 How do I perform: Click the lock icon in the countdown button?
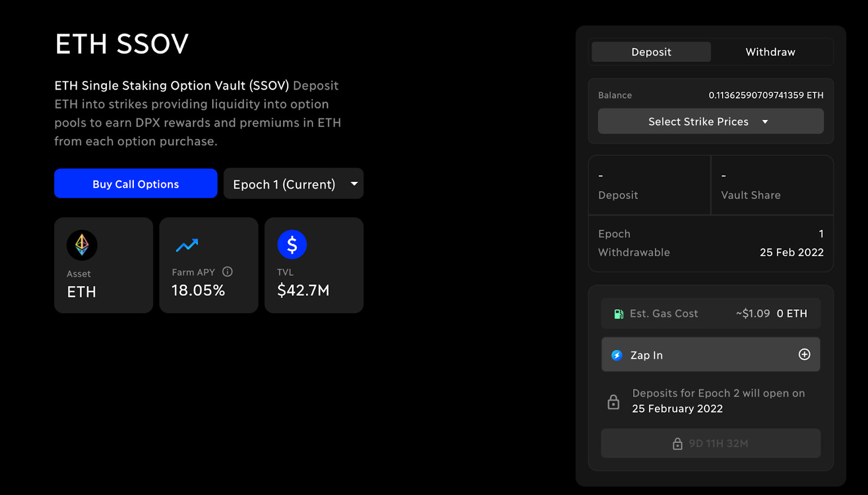pyautogui.click(x=678, y=443)
